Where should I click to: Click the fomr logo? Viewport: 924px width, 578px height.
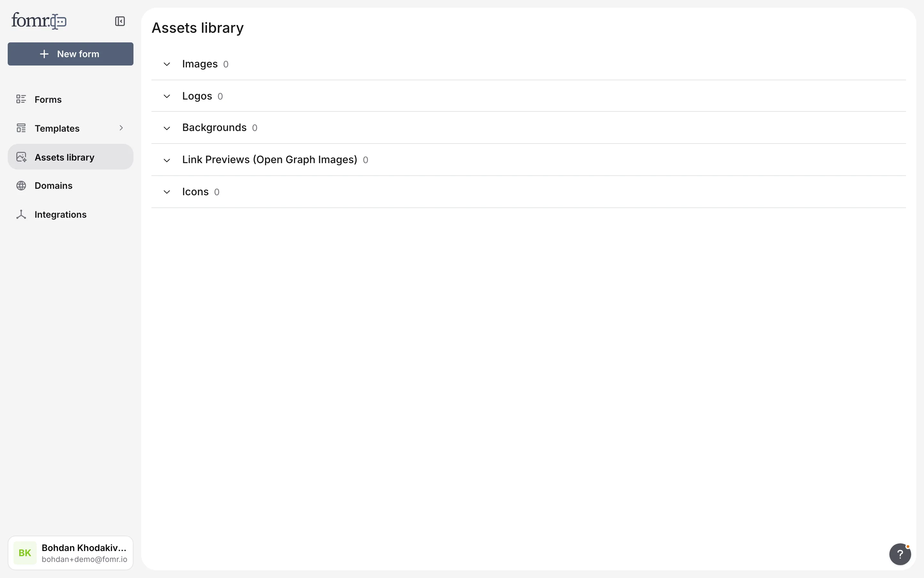[39, 21]
